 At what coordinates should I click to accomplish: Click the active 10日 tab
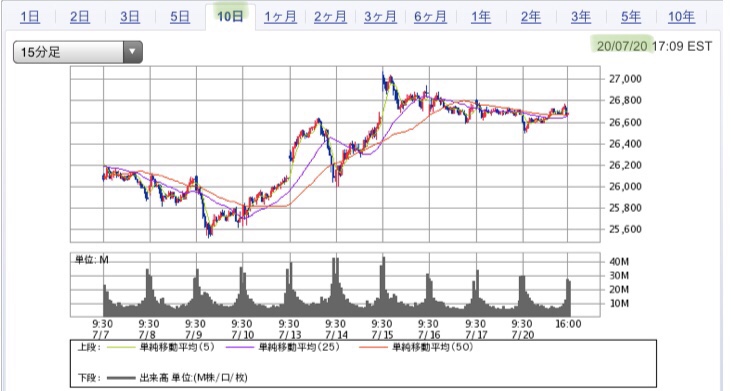(x=230, y=17)
